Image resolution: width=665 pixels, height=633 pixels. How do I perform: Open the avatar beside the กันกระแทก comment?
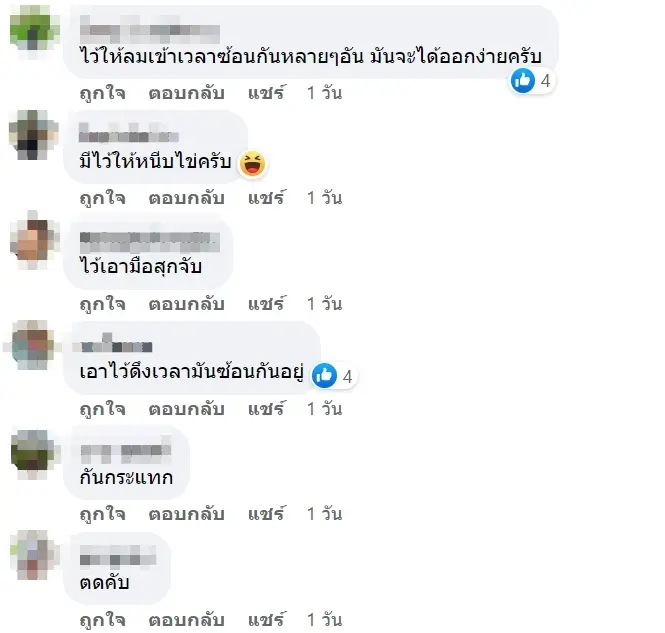[34, 453]
